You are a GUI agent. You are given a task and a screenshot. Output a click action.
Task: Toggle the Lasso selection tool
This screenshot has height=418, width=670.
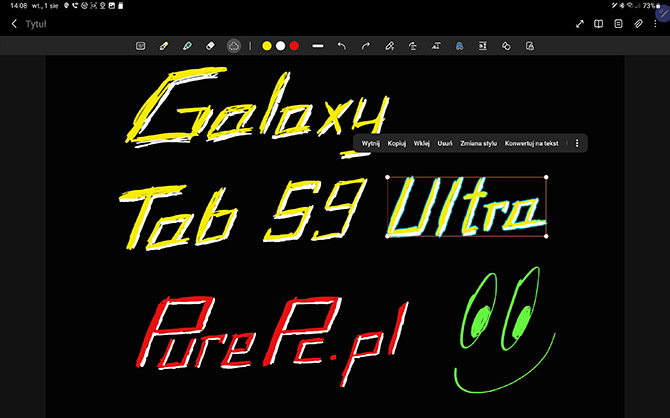234,46
